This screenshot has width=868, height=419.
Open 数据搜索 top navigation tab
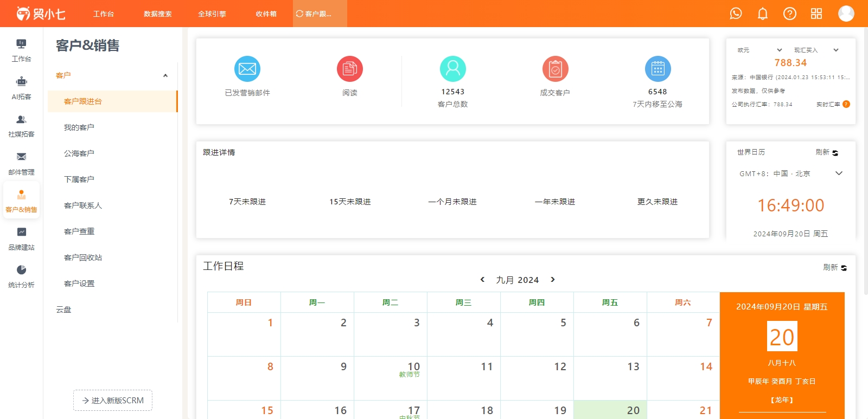click(x=158, y=14)
